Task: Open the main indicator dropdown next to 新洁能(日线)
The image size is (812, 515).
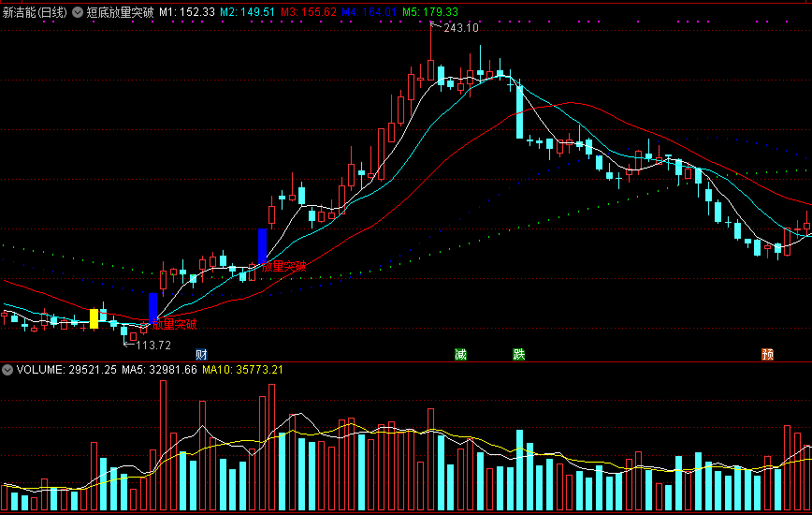Action: [x=78, y=12]
